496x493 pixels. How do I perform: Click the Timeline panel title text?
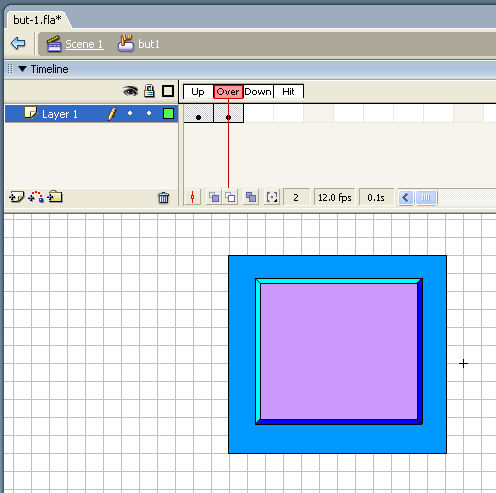[x=49, y=69]
